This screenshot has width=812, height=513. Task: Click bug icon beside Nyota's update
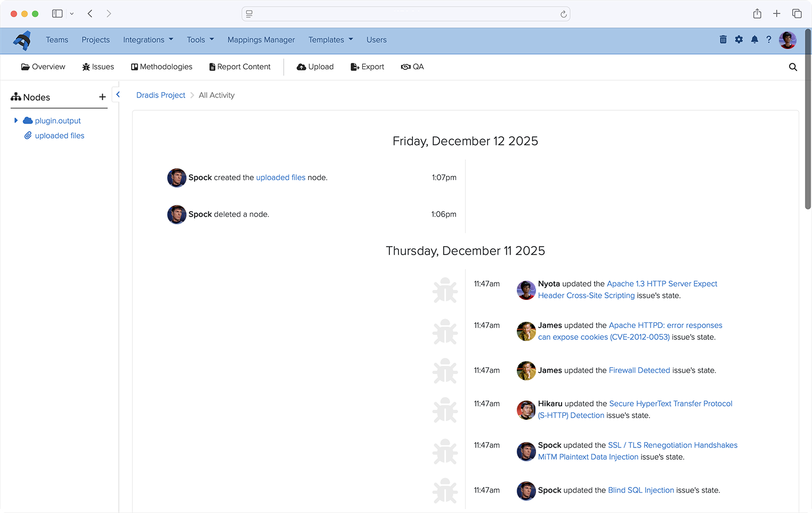tap(445, 290)
